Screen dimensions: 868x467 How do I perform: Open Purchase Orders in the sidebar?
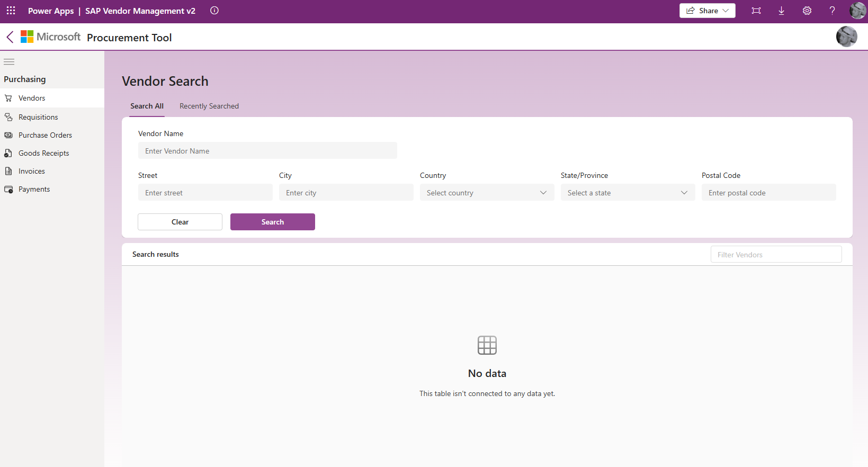click(x=52, y=135)
